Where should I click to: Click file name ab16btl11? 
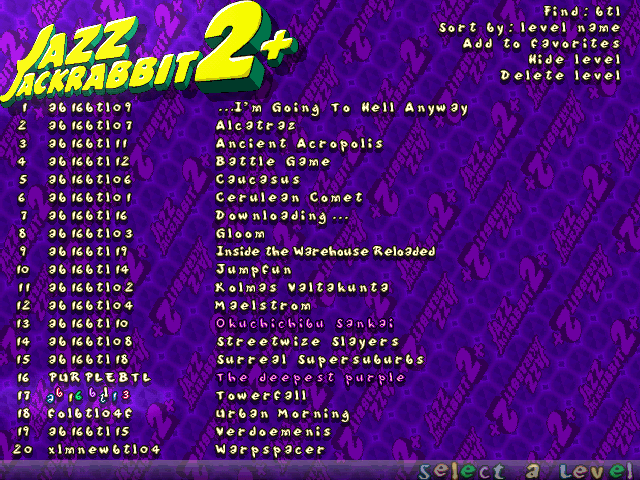88,143
